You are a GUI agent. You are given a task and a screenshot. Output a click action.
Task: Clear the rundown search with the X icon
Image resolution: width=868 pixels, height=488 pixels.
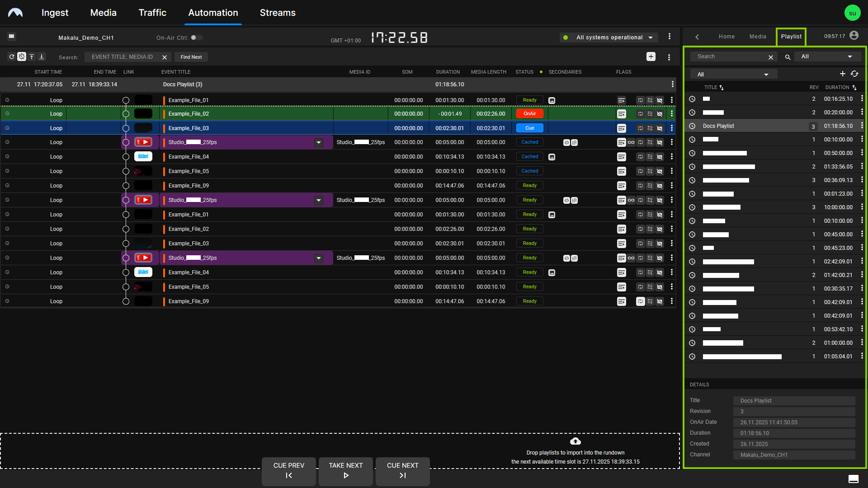coord(165,57)
